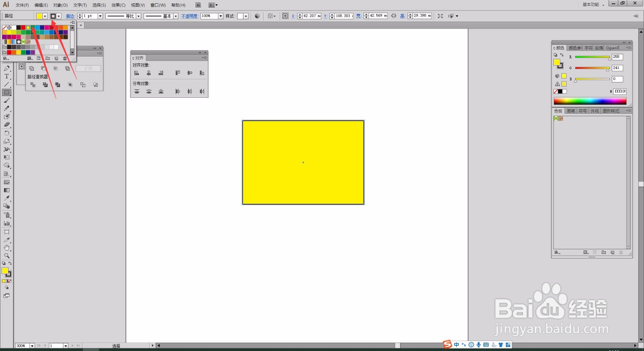This screenshot has height=351, width=644.
Task: Create new color group folder in swatches popup
Action: [x=47, y=59]
